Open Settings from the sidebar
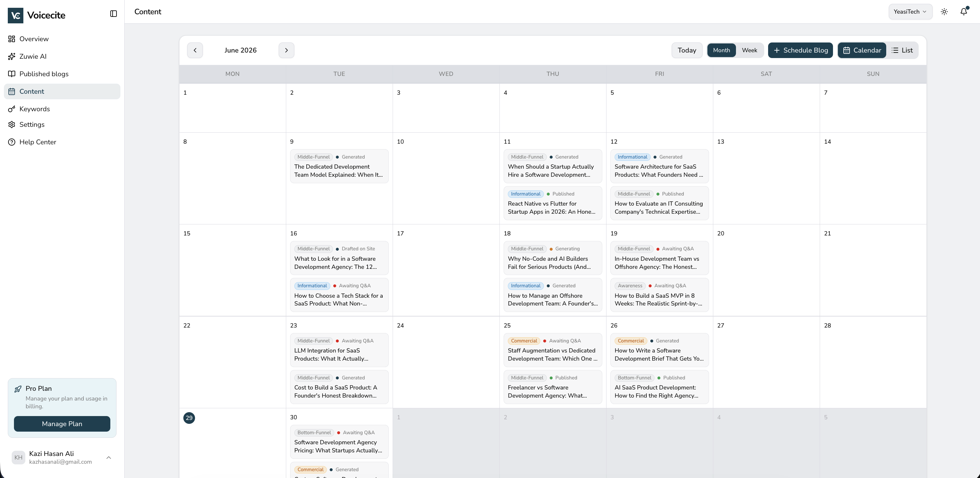Image resolution: width=980 pixels, height=478 pixels. tap(62, 124)
